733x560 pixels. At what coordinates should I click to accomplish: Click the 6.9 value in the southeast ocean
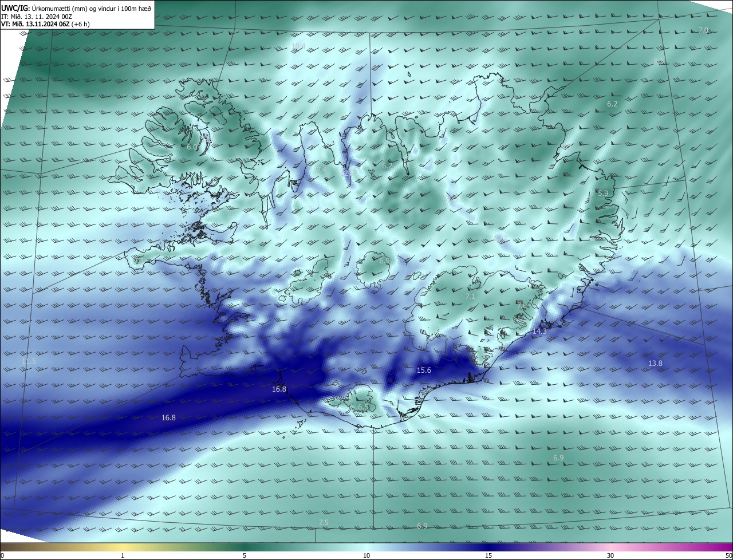tap(558, 458)
